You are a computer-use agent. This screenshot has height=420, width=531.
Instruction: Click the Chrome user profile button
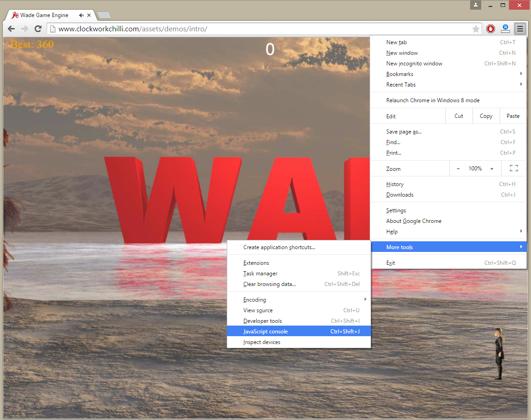point(476,5)
